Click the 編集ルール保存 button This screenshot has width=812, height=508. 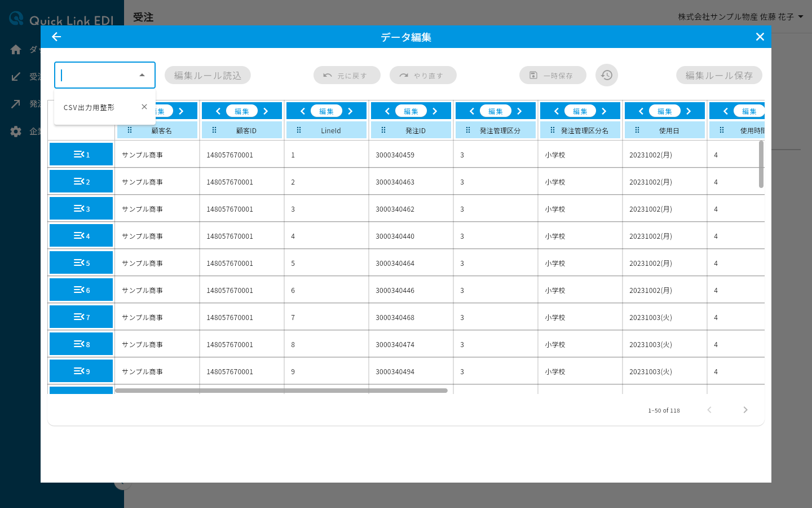click(719, 75)
